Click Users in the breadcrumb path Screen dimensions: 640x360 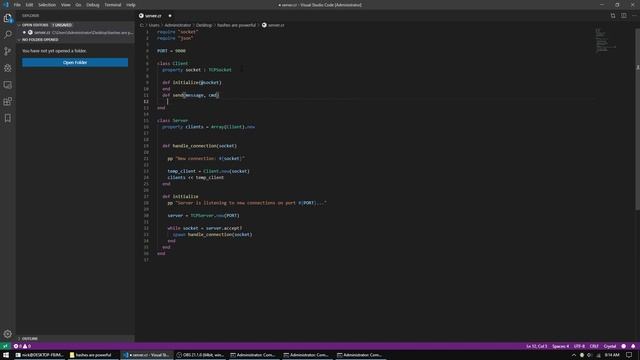point(154,25)
